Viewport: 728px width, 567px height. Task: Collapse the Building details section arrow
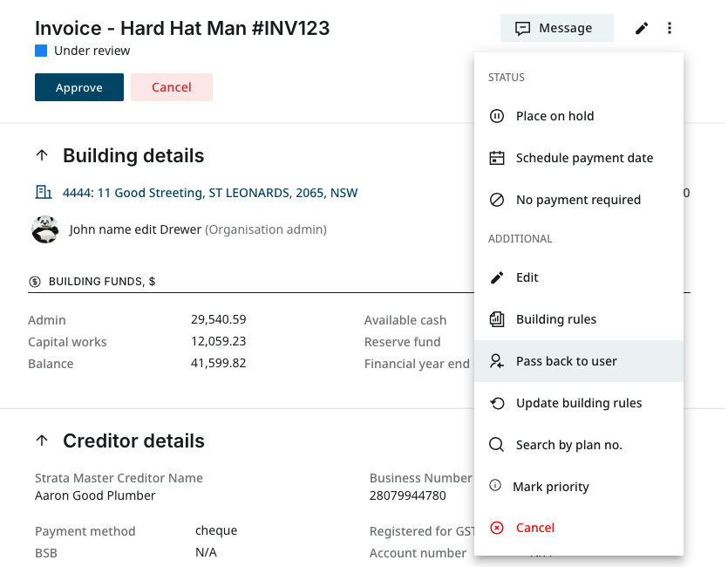coord(42,156)
